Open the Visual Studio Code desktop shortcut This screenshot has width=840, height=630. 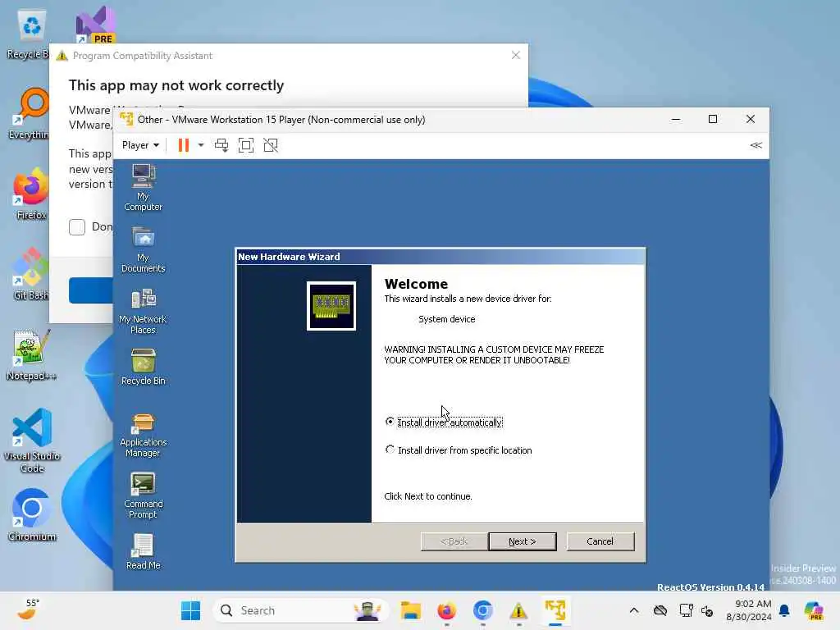(32, 441)
